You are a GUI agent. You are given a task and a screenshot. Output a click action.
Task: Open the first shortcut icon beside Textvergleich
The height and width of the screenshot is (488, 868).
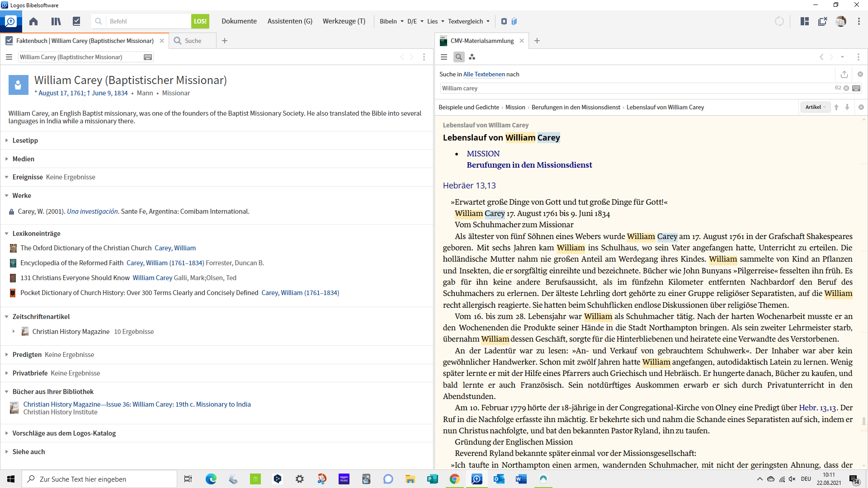click(504, 21)
